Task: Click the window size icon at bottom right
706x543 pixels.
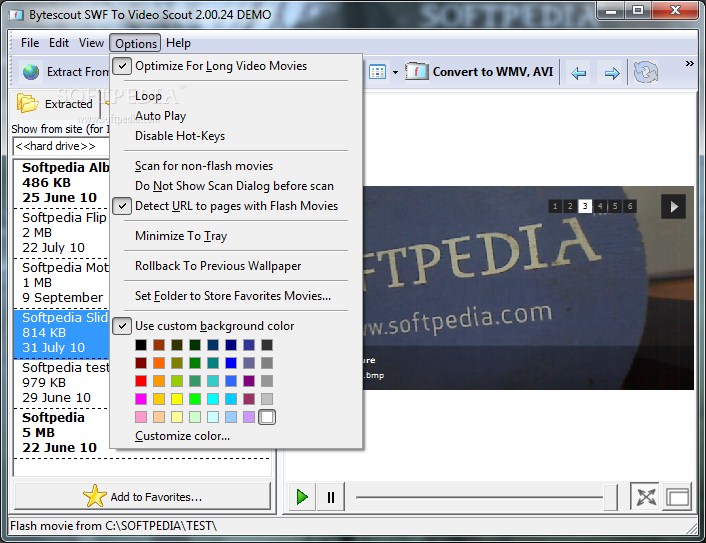Action: tap(678, 497)
